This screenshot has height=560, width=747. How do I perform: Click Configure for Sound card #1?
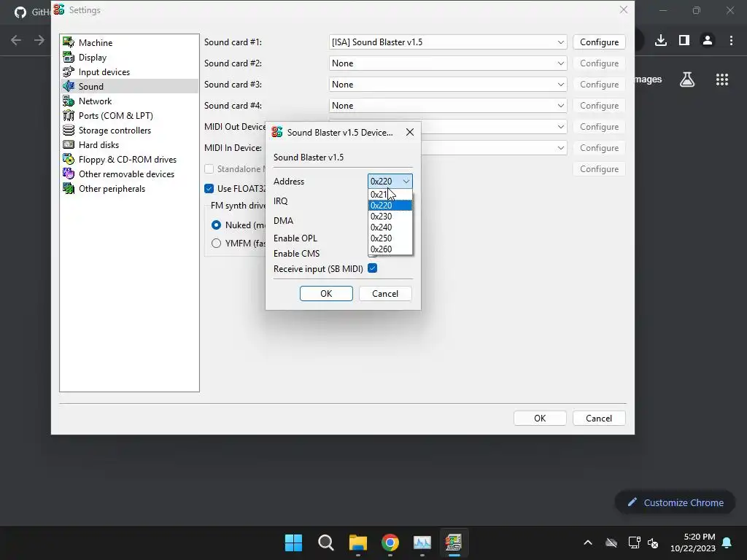pyautogui.click(x=600, y=42)
